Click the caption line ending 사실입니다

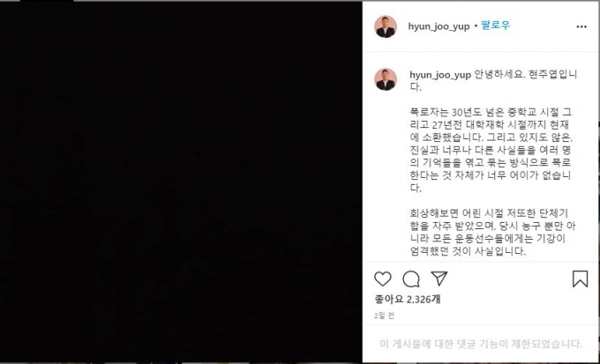[x=468, y=251]
